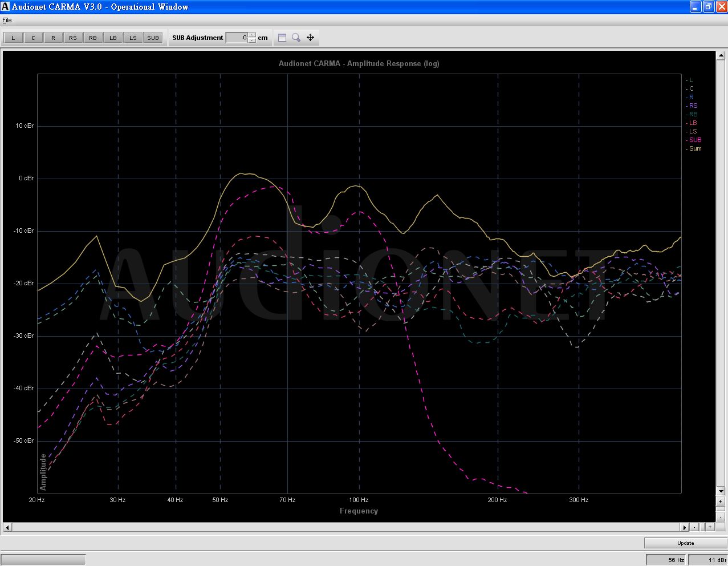The height and width of the screenshot is (566, 728).
Task: Click the C legend entry
Action: [x=690, y=89]
